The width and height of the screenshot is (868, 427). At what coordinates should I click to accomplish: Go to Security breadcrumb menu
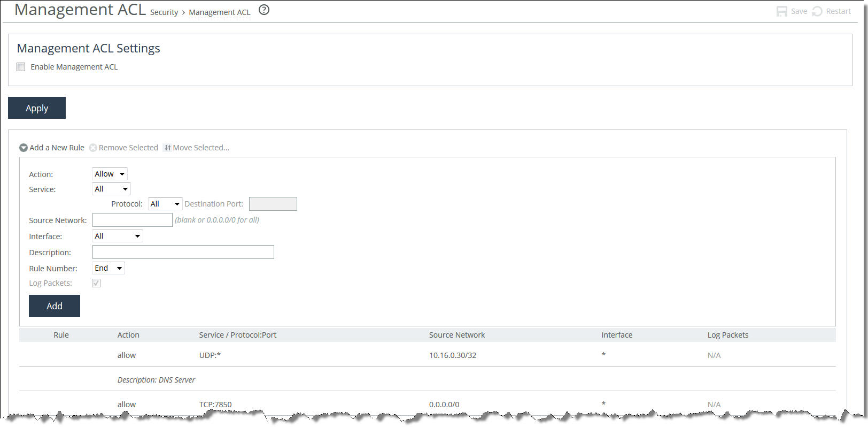coord(164,12)
